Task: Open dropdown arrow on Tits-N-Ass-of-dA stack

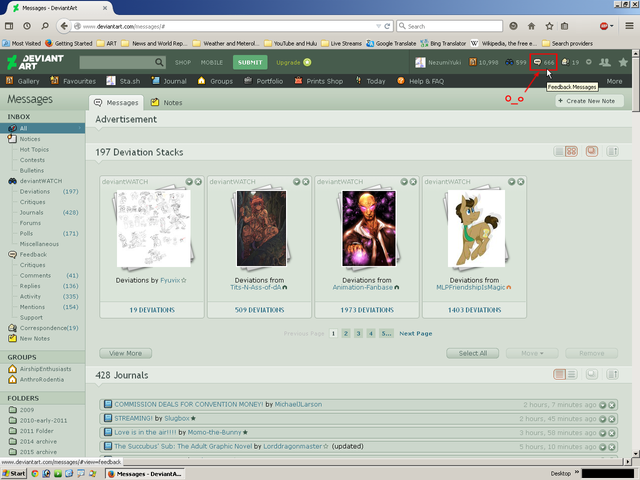Action: pos(297,182)
